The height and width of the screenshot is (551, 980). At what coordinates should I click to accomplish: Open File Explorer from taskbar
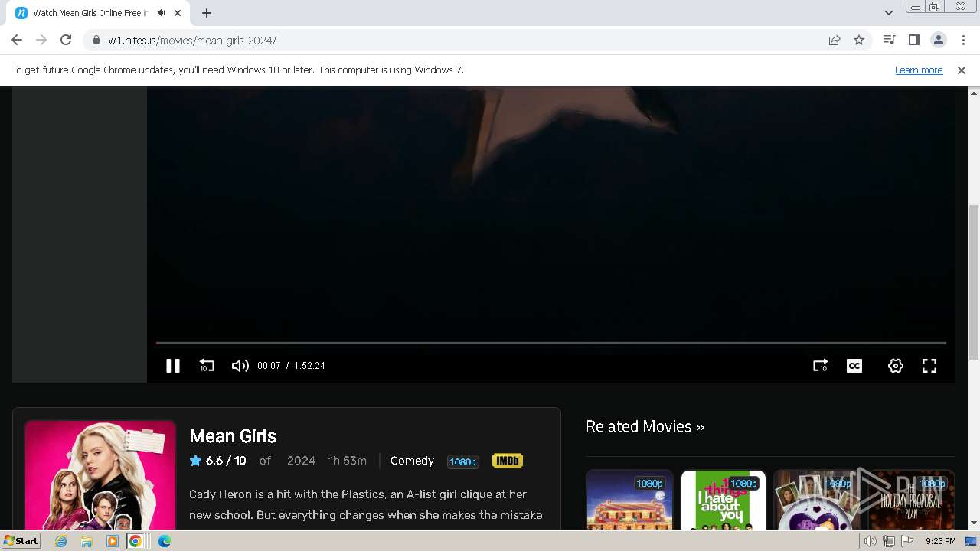coord(87,541)
